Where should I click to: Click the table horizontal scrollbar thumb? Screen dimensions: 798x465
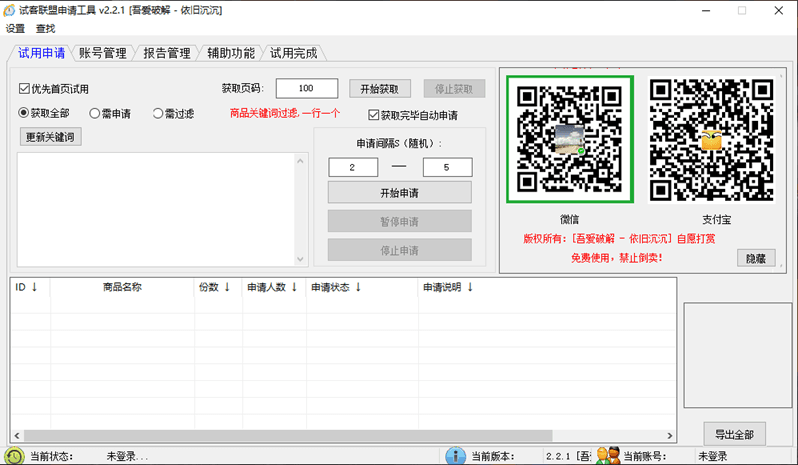[x=288, y=435]
